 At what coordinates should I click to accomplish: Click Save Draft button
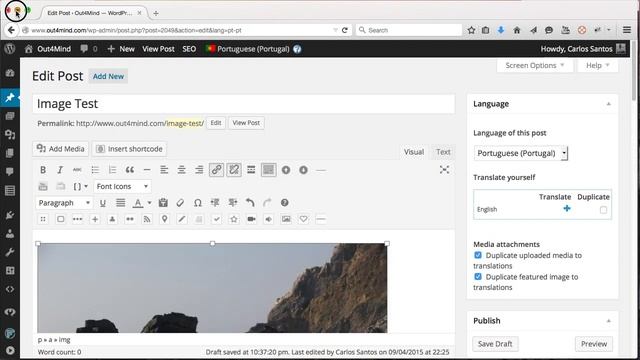tap(495, 344)
